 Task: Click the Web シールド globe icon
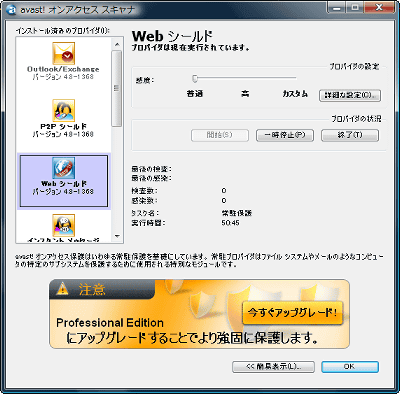(63, 168)
